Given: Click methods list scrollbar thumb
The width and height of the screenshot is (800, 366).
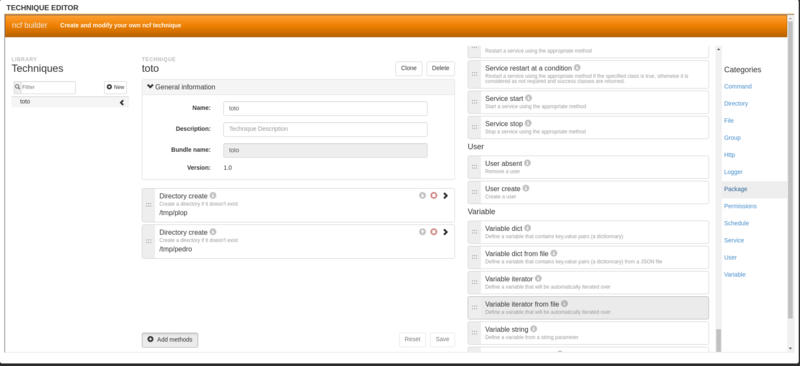Looking at the screenshot, I should tap(719, 340).
